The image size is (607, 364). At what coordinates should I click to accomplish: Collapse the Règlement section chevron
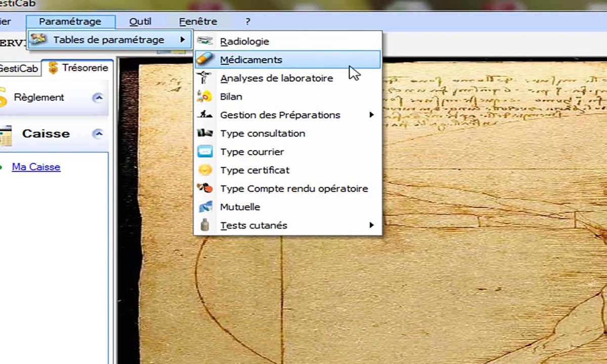98,98
